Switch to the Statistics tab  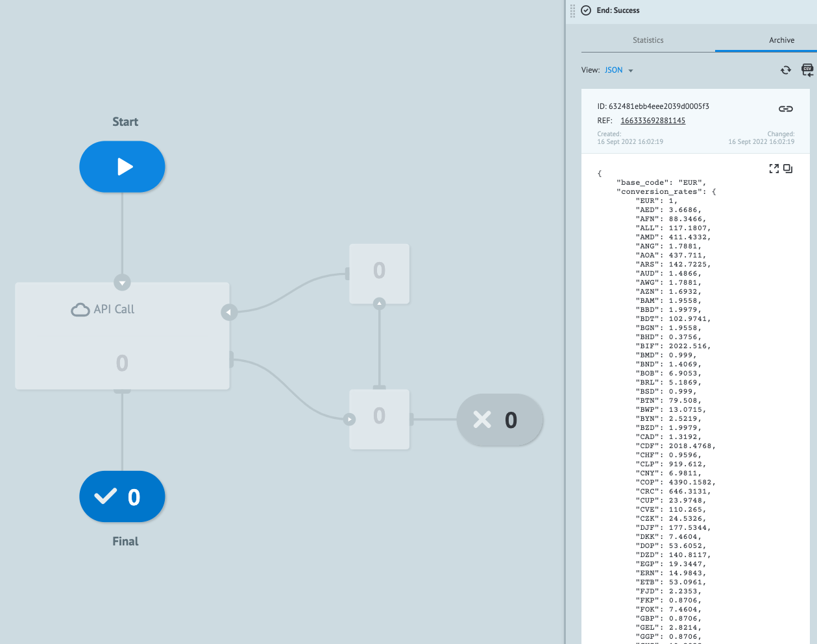coord(648,40)
